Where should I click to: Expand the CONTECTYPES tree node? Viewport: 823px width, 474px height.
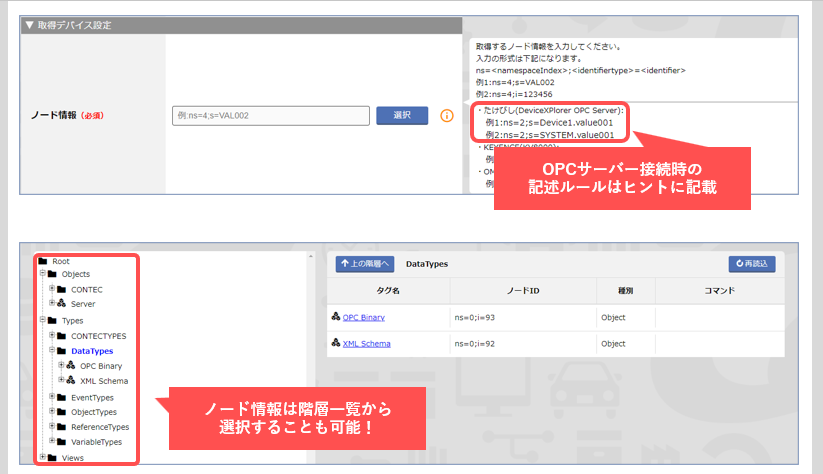point(51,336)
